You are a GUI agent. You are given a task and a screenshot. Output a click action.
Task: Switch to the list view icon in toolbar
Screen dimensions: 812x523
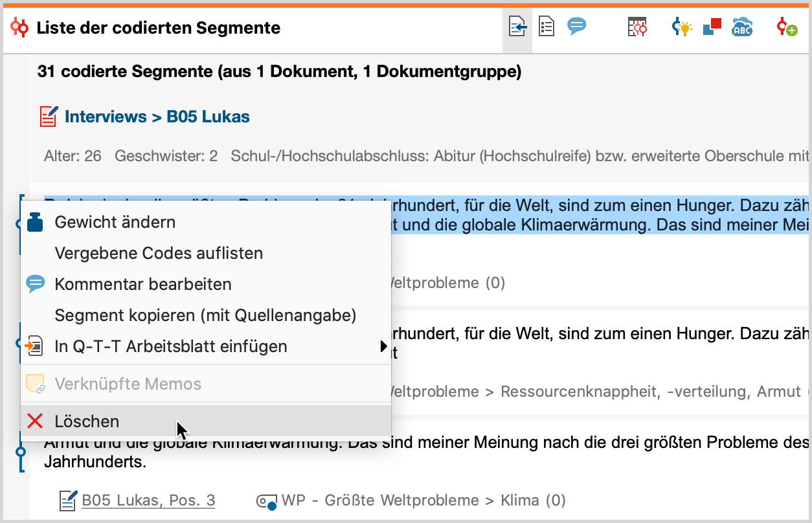coord(547,28)
